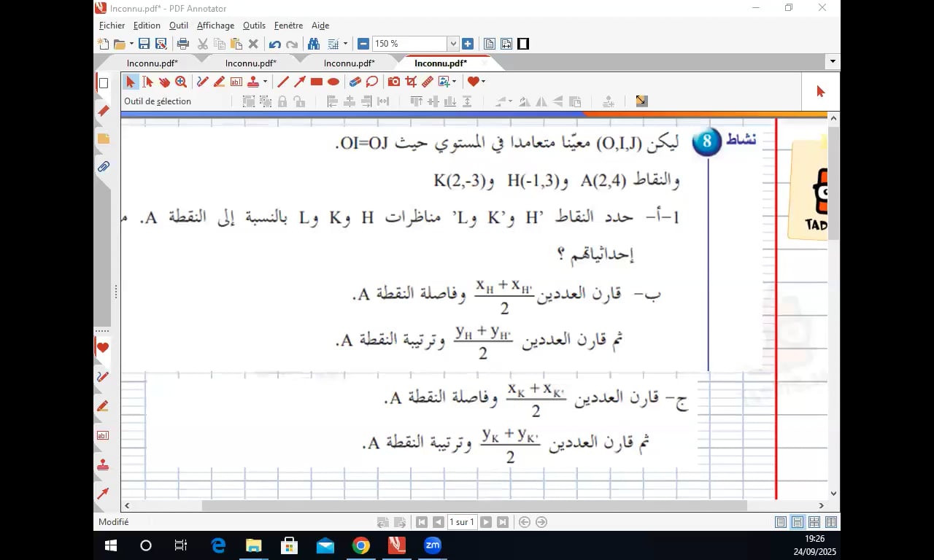Switch to the second Inconnu.pdf* tab
Image resolution: width=934 pixels, height=560 pixels.
251,63
